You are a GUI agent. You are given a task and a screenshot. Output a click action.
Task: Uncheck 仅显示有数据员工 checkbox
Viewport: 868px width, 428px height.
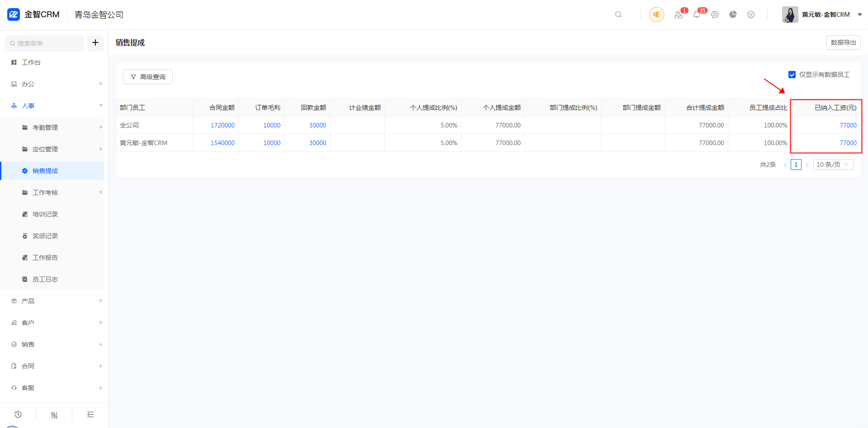(792, 75)
